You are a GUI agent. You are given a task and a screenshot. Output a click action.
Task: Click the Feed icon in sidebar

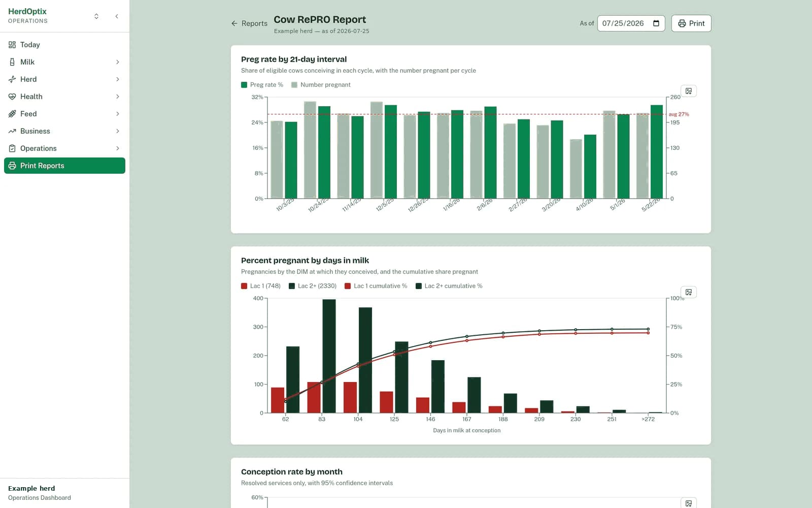[12, 114]
